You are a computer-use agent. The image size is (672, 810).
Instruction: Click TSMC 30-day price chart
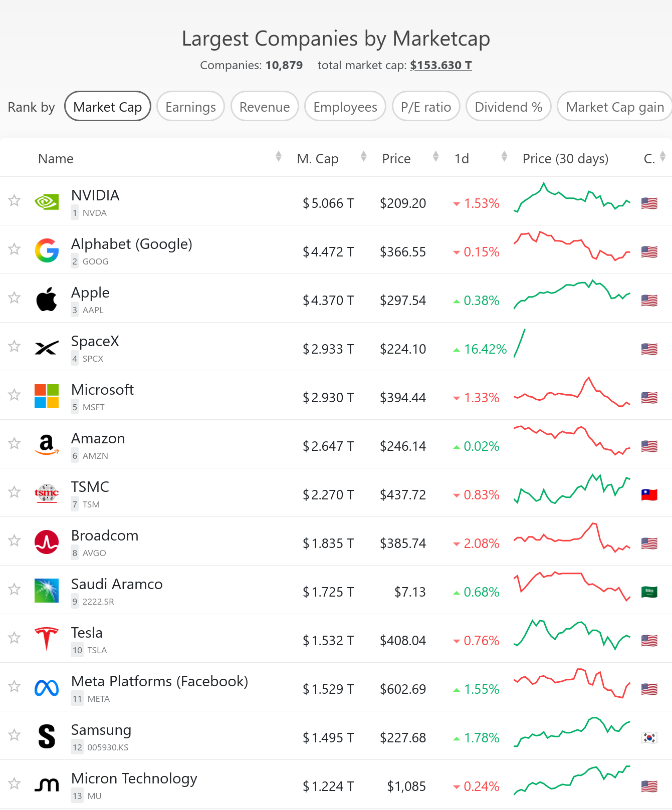(572, 489)
